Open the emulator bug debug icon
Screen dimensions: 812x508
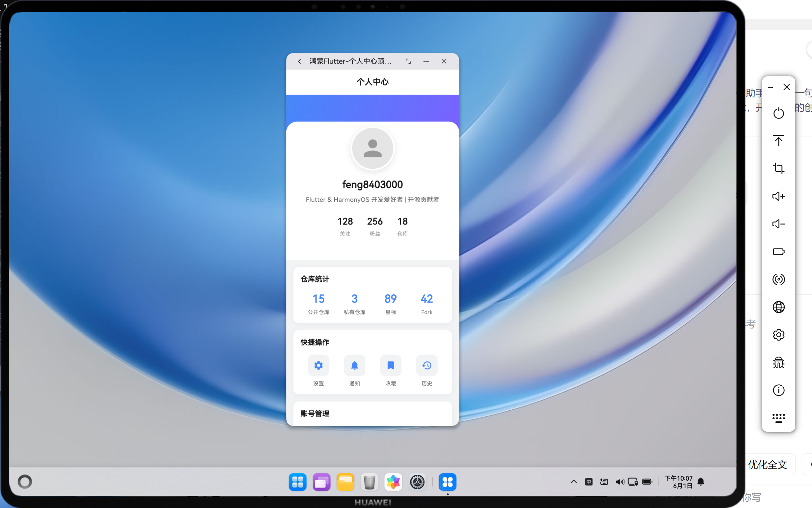click(778, 362)
